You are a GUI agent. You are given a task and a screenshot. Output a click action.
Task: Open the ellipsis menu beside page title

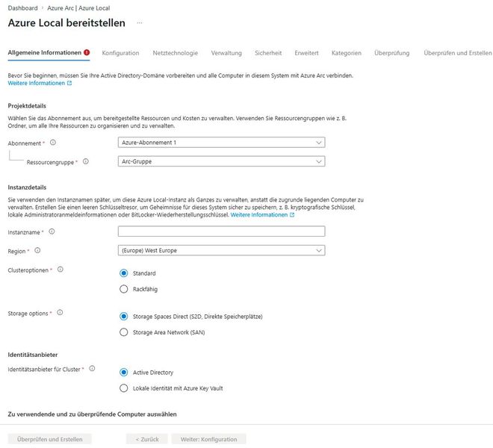(140, 23)
